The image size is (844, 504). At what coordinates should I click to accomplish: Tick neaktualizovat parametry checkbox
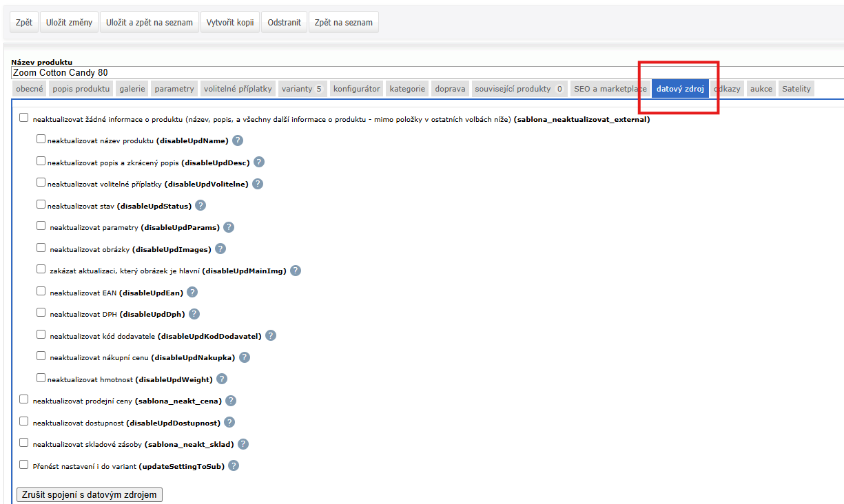click(x=41, y=226)
